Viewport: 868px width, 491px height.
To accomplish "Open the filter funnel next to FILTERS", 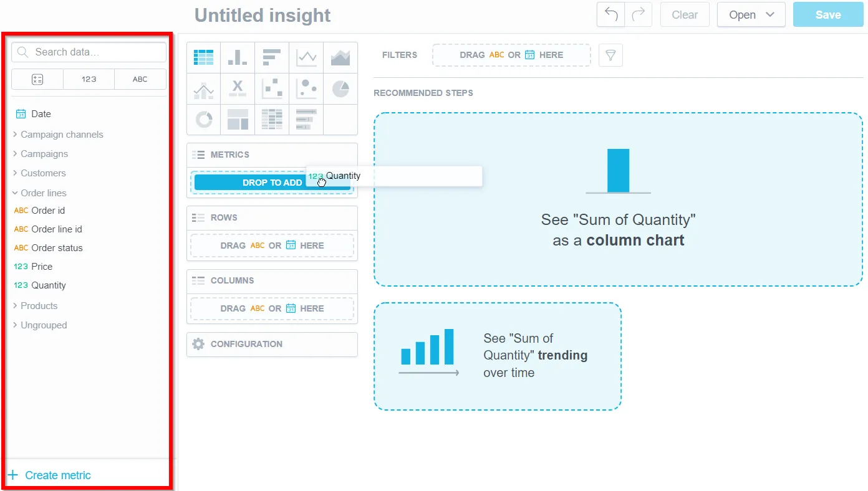I will point(610,55).
